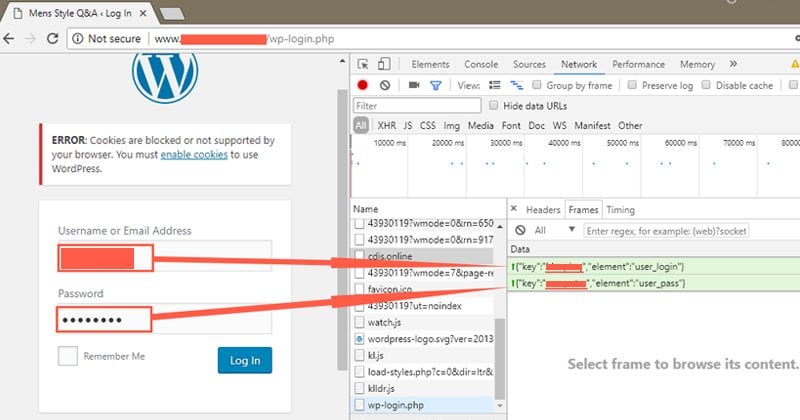Open the Performance tab
Viewport: 800px width, 420px height.
[x=638, y=64]
